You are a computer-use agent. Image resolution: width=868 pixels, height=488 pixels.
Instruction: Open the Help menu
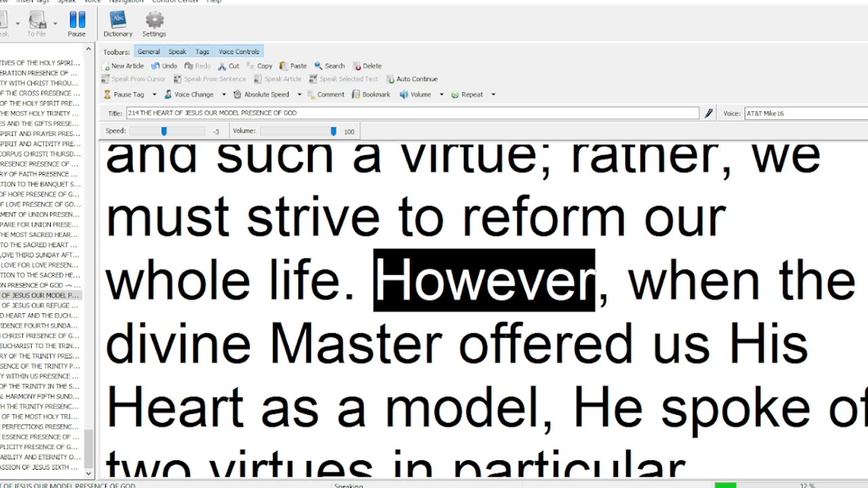(214, 1)
